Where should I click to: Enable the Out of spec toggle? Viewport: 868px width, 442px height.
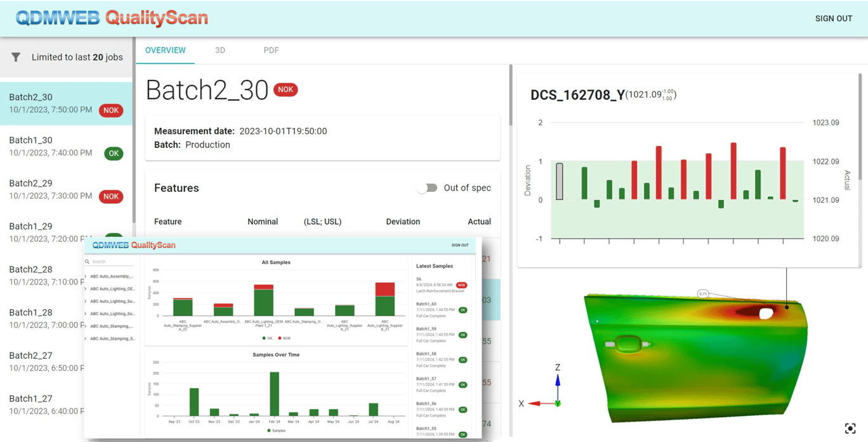tap(427, 187)
